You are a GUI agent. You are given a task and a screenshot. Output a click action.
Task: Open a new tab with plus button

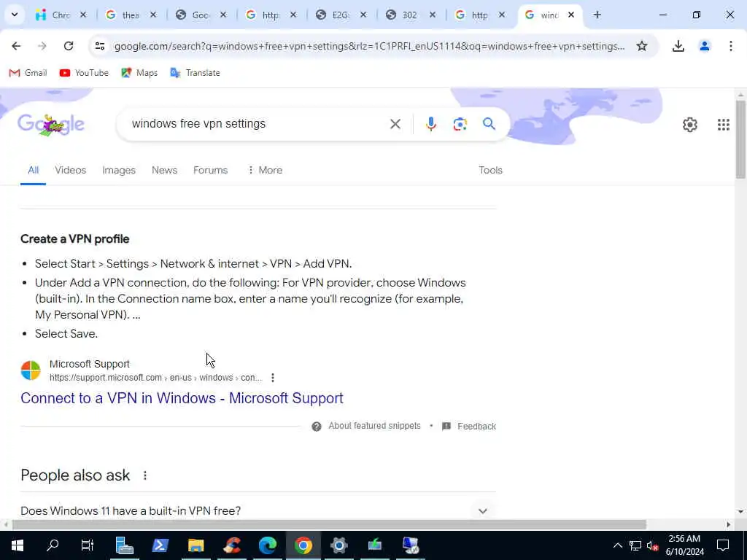[x=597, y=15]
